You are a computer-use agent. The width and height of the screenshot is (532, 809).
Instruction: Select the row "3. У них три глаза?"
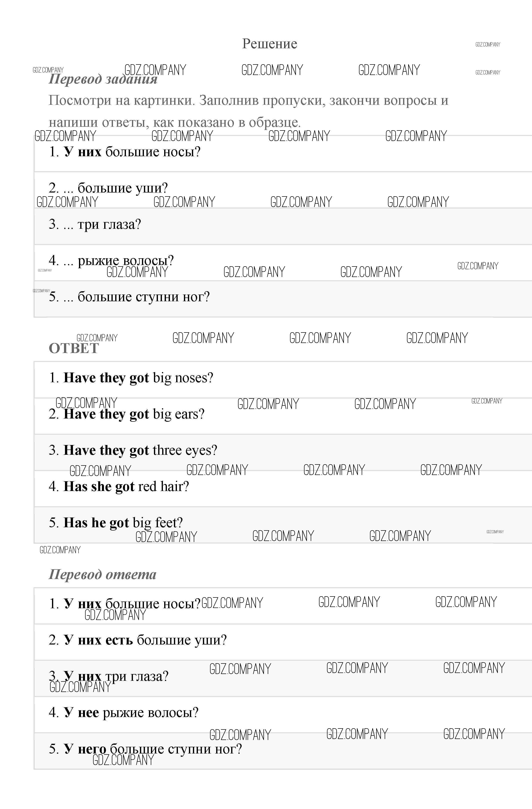point(109,676)
